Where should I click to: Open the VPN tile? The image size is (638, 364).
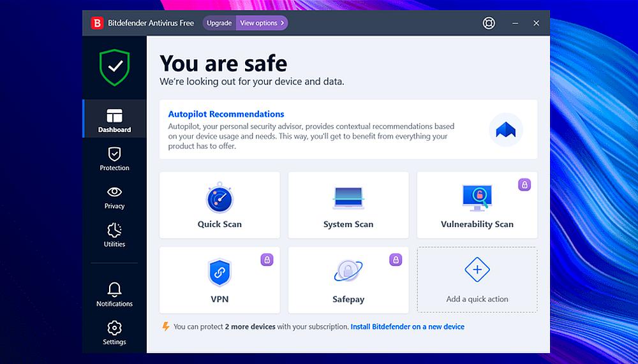(219, 280)
